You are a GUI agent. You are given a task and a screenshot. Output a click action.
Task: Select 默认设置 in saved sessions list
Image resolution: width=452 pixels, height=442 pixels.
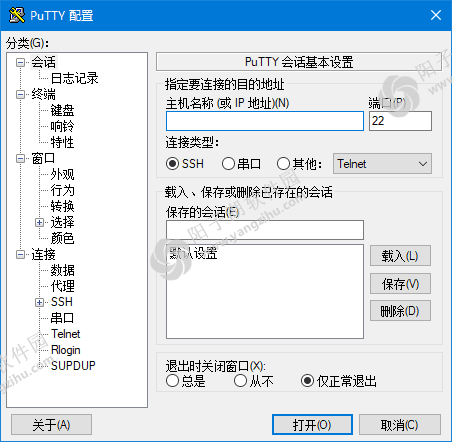tap(193, 253)
